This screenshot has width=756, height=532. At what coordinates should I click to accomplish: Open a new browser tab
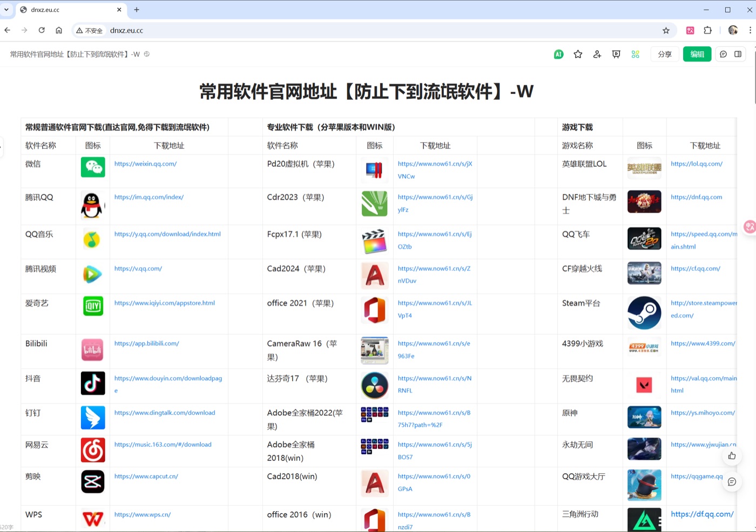(137, 10)
